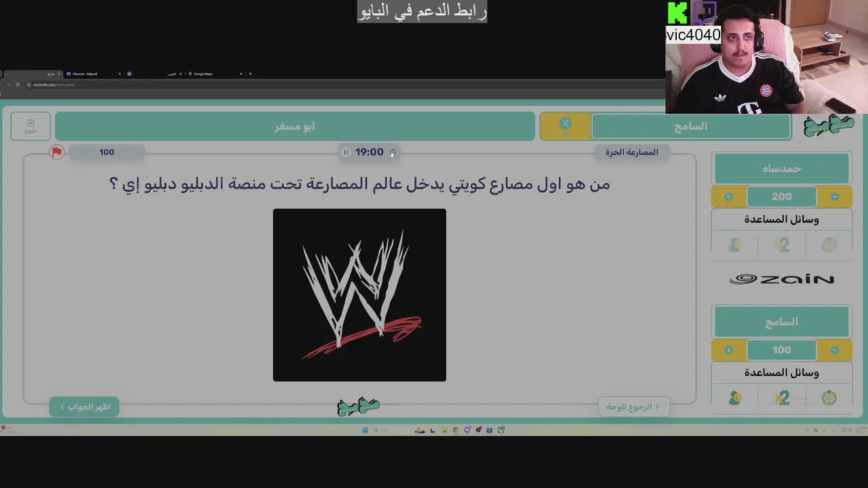Decrease حمدساه score with minus
Screen dimensions: 868x488
(835, 197)
